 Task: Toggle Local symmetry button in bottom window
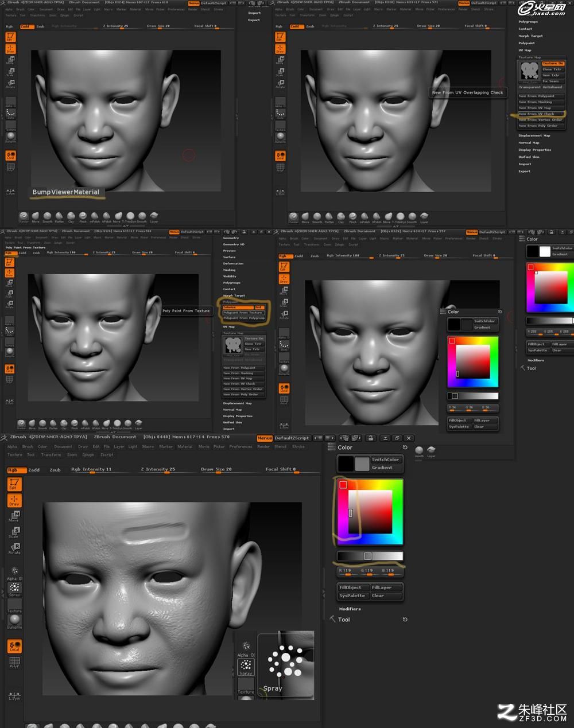pyautogui.click(x=14, y=647)
